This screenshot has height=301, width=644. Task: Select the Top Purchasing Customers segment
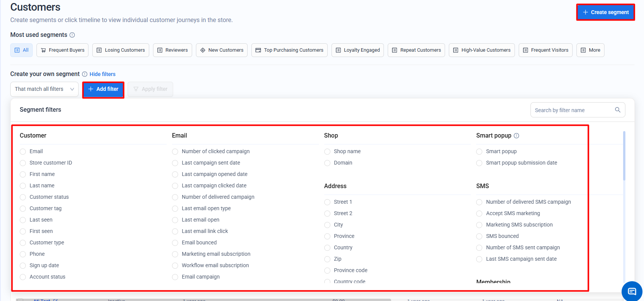[x=289, y=50]
